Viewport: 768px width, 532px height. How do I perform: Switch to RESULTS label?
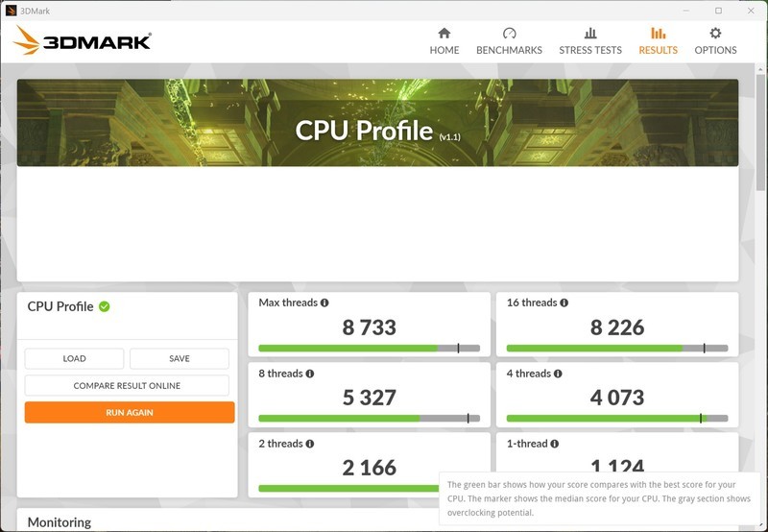coord(658,50)
